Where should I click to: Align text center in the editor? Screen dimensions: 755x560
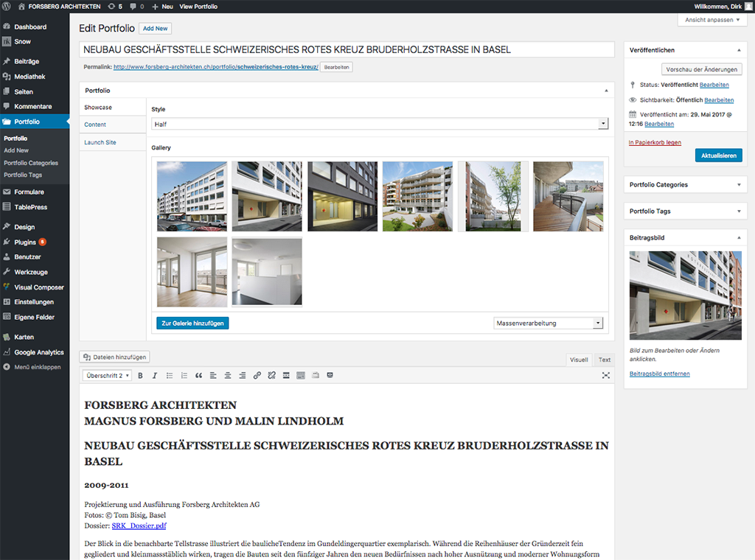(228, 376)
